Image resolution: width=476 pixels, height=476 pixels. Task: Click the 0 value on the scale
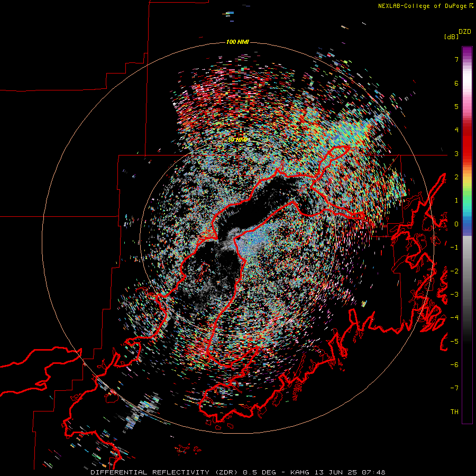456,224
